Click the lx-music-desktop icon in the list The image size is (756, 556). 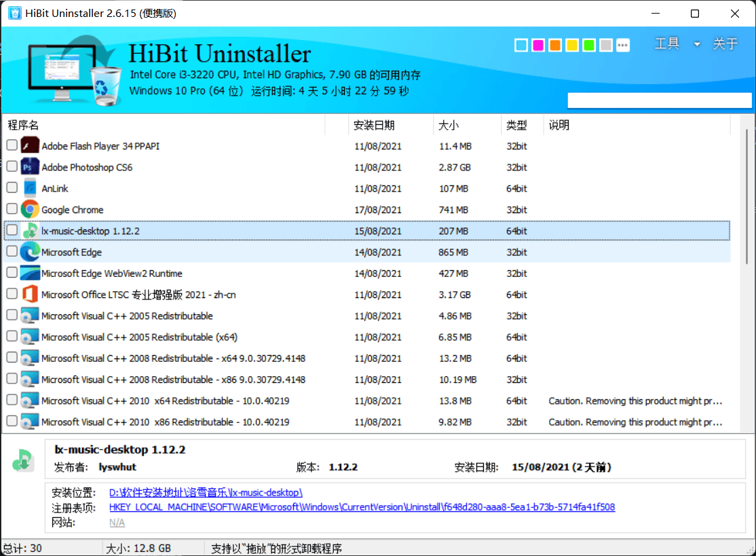pos(29,230)
